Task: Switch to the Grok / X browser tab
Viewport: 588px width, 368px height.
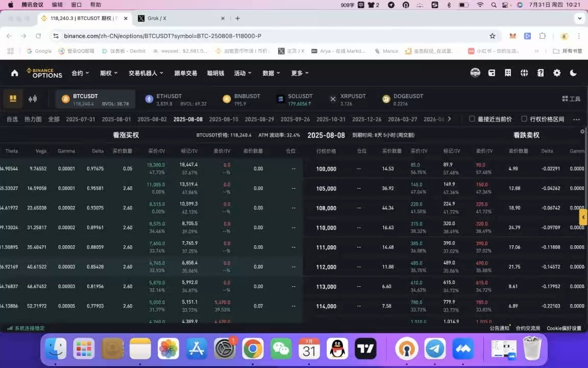Action: point(182,18)
